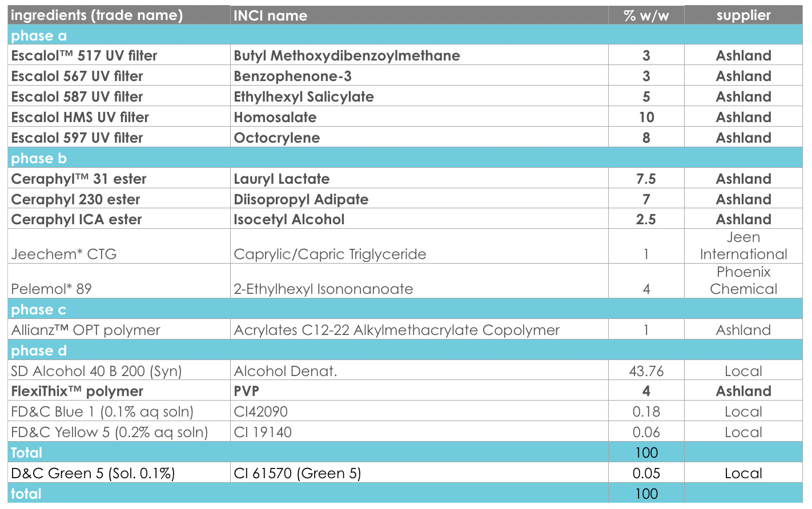This screenshot has width=812, height=509.
Task: Select the 2.5 value for Isocetyl Alcohol
Action: (646, 219)
